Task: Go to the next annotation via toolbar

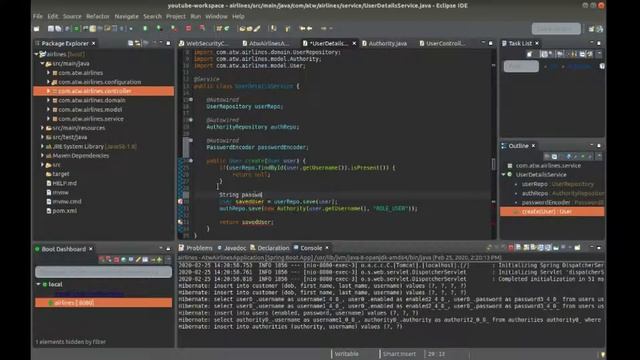Action: tap(273, 29)
